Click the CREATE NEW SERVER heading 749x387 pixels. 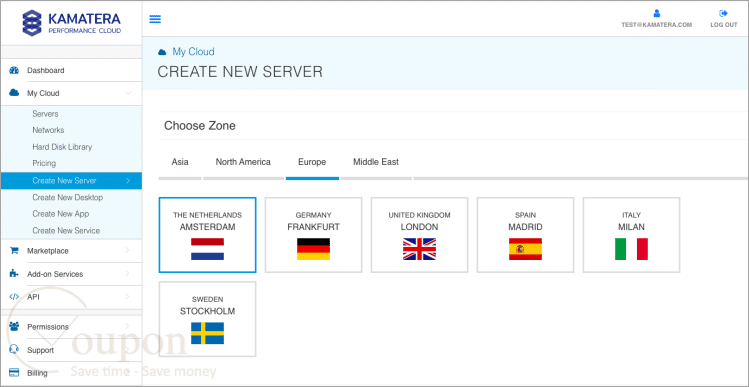pos(240,72)
